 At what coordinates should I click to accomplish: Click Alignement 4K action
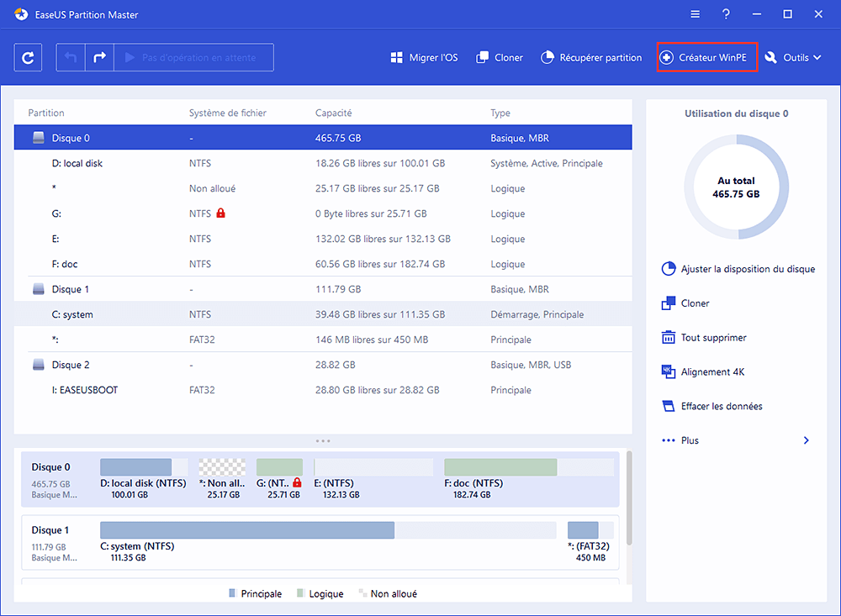[703, 371]
